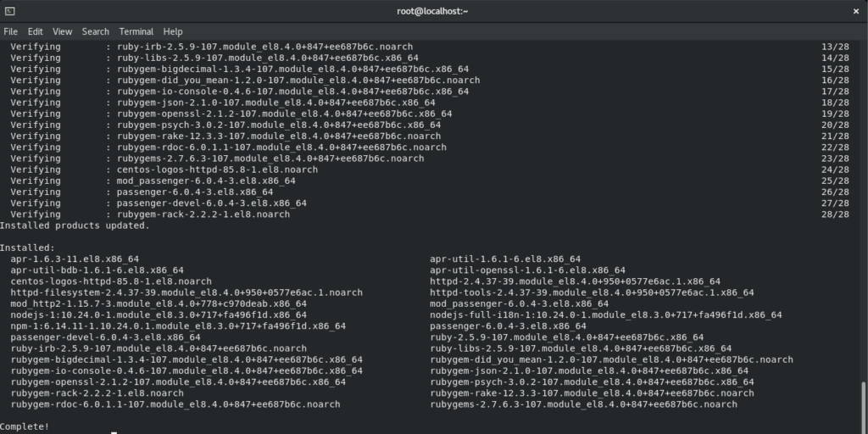
Task: Open the Search menu
Action: tap(96, 31)
